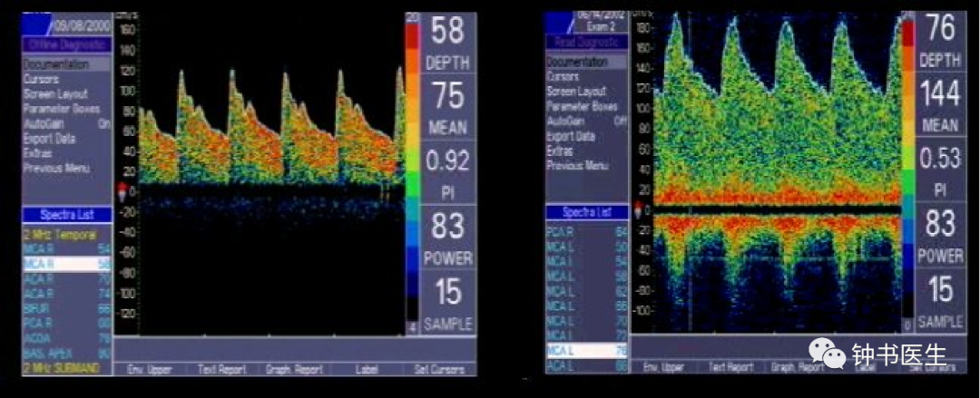This screenshot has height=398, width=980.
Task: Select Export Data in the left screen menu
Action: 49,139
